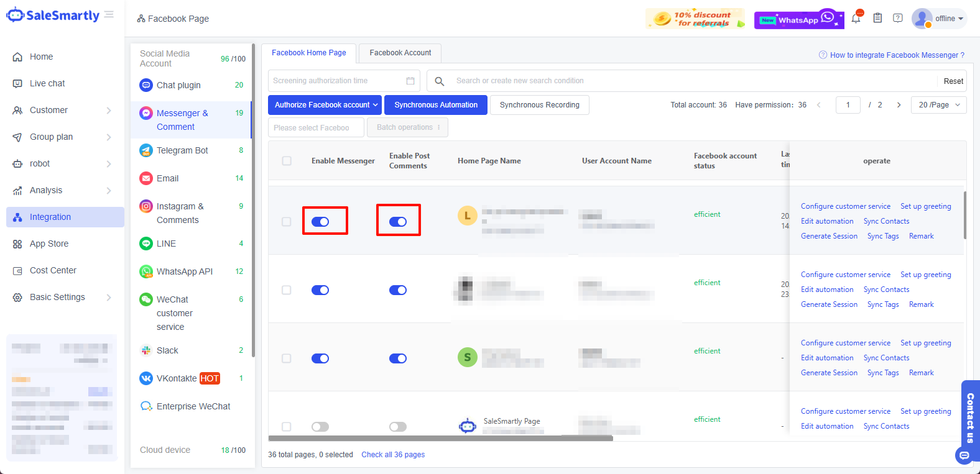Click the SaleSmartly logo

[x=53, y=16]
